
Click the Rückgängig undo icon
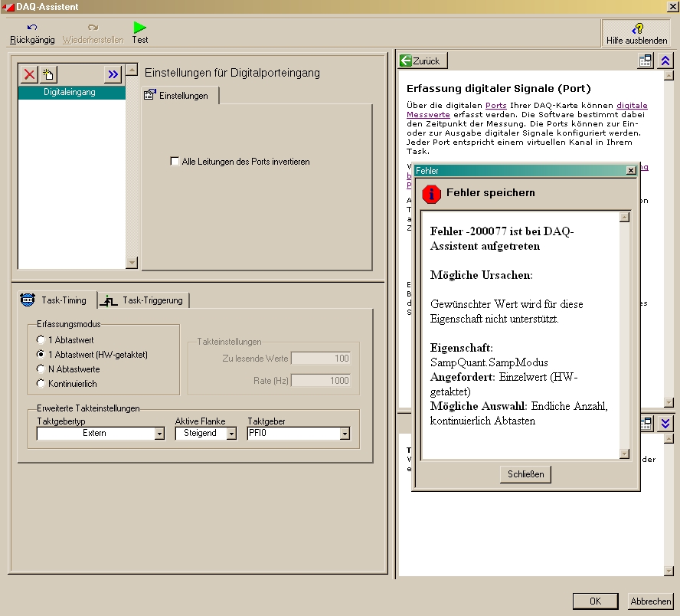pyautogui.click(x=31, y=28)
